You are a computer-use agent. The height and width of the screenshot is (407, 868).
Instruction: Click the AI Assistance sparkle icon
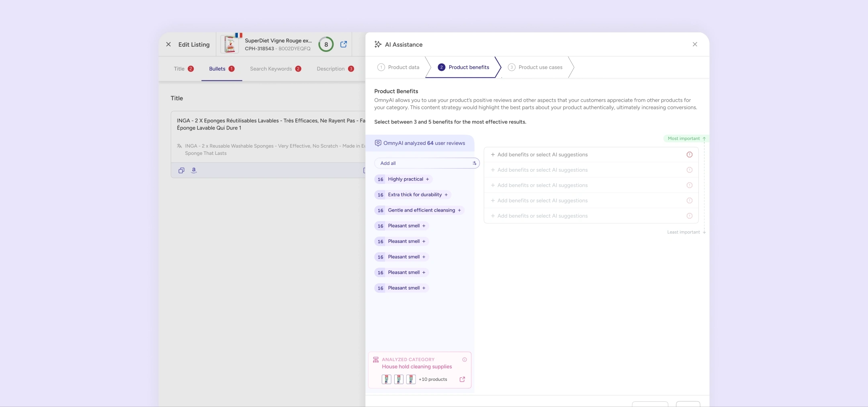click(378, 44)
